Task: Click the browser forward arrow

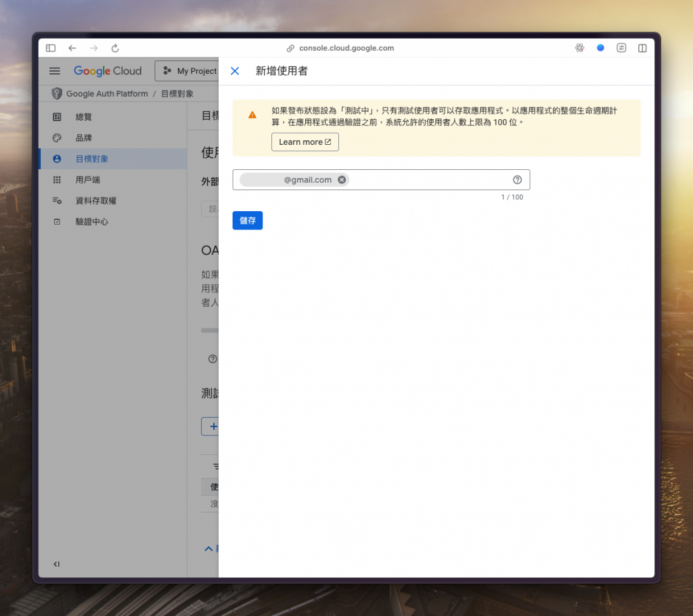Action: point(93,48)
